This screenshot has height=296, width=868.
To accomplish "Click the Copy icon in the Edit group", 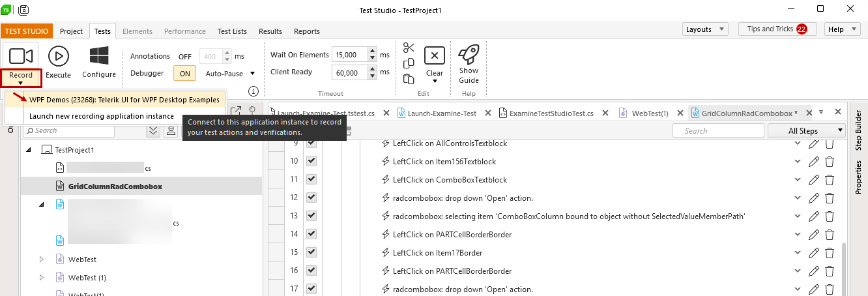I will coord(409,63).
